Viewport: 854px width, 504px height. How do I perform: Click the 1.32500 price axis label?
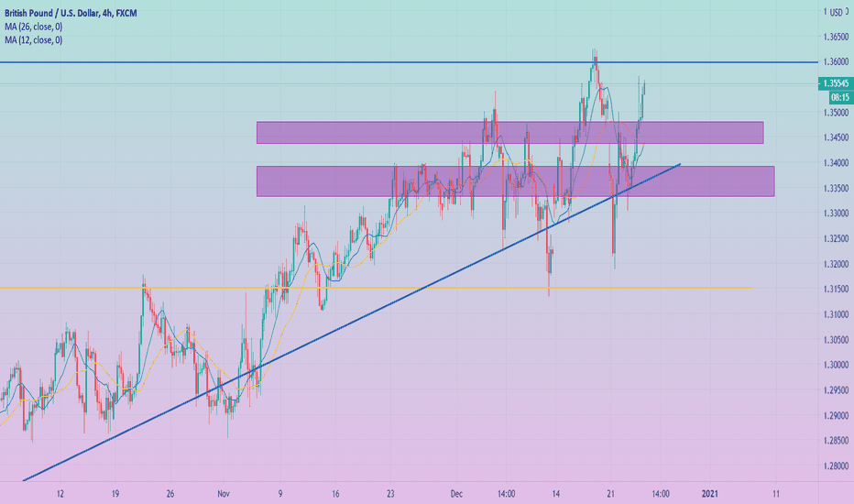click(836, 238)
